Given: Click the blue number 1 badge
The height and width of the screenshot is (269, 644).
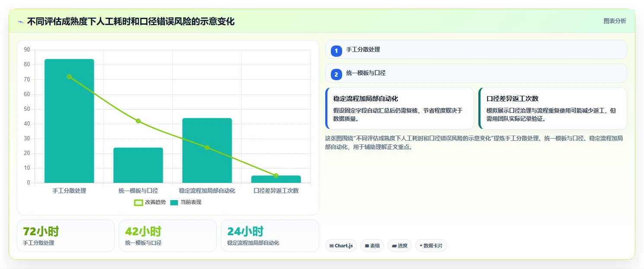Looking at the screenshot, I should 336,51.
